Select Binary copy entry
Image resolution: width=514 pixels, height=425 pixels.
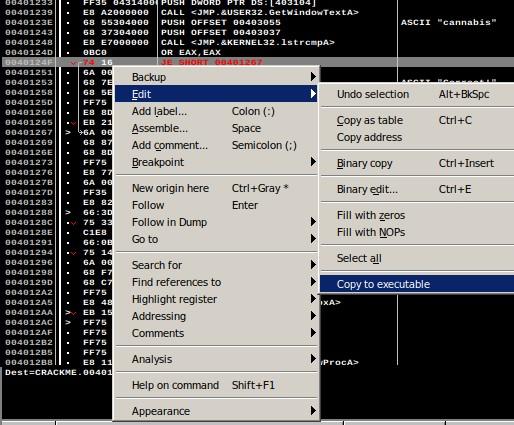417,163
